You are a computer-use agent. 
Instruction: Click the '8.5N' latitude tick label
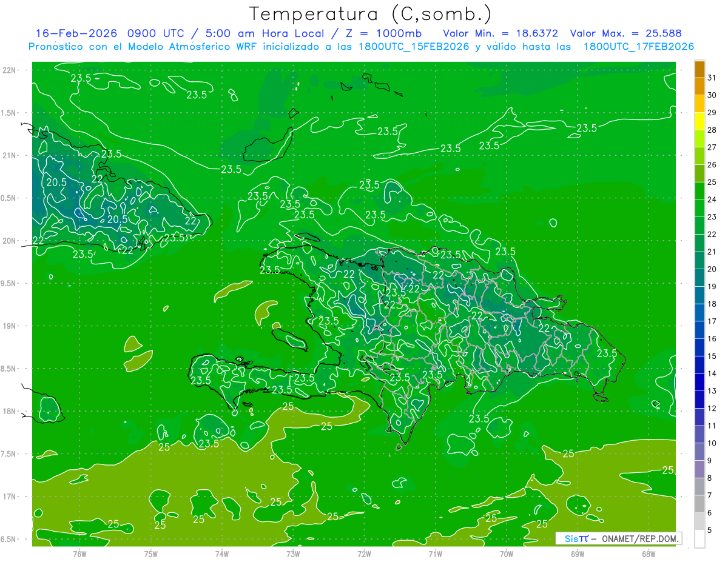[8, 369]
